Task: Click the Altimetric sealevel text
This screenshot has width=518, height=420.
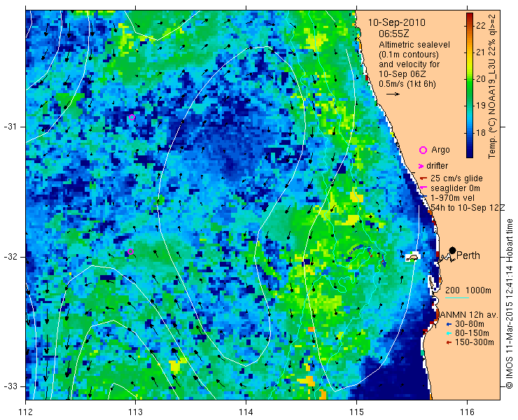Action: [x=414, y=45]
